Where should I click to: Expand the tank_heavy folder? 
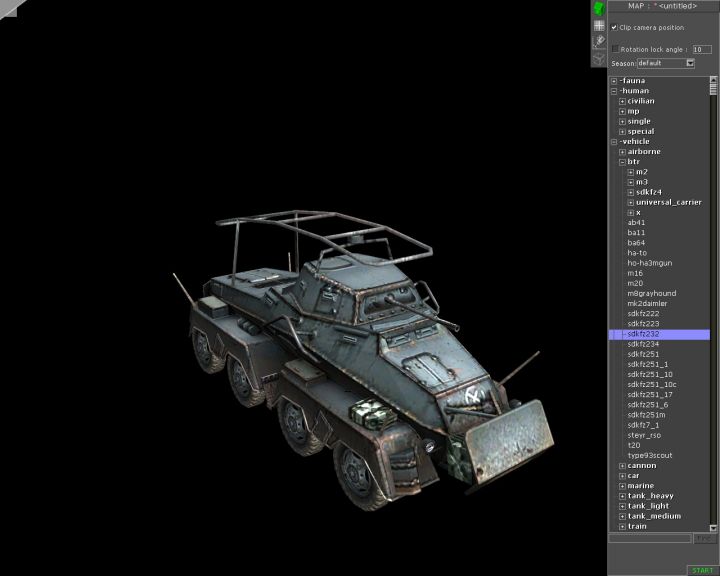[622, 496]
